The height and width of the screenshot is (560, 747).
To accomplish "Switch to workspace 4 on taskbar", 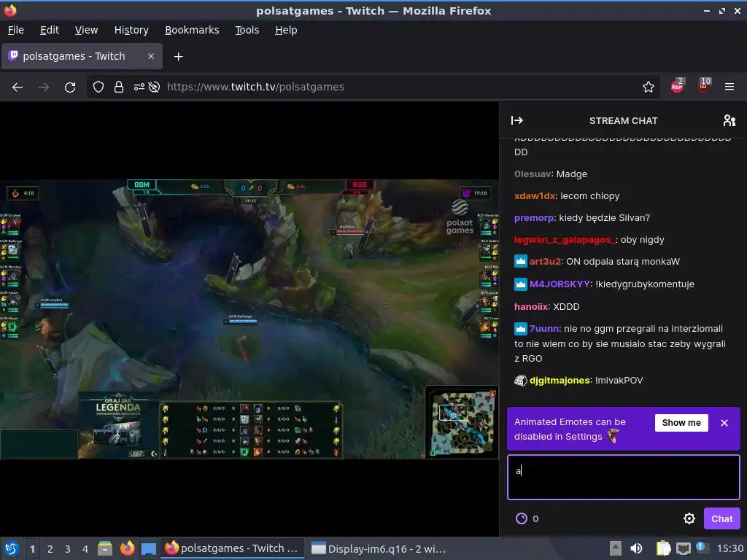I will [x=85, y=549].
